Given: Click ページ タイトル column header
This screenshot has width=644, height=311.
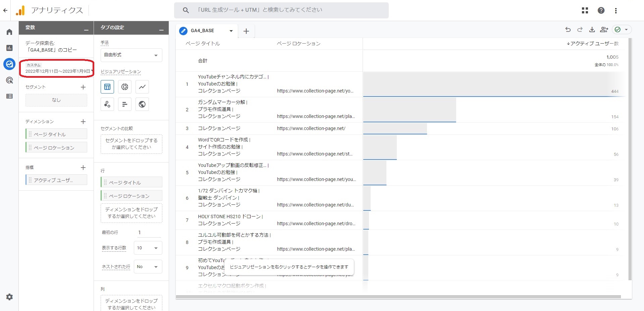Looking at the screenshot, I should click(203, 44).
